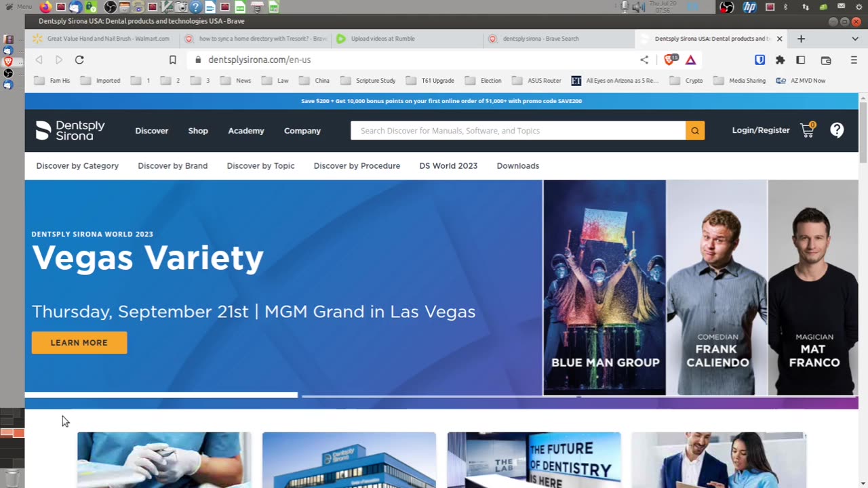Open All Eyes on Arizona bookmark

point(615,81)
